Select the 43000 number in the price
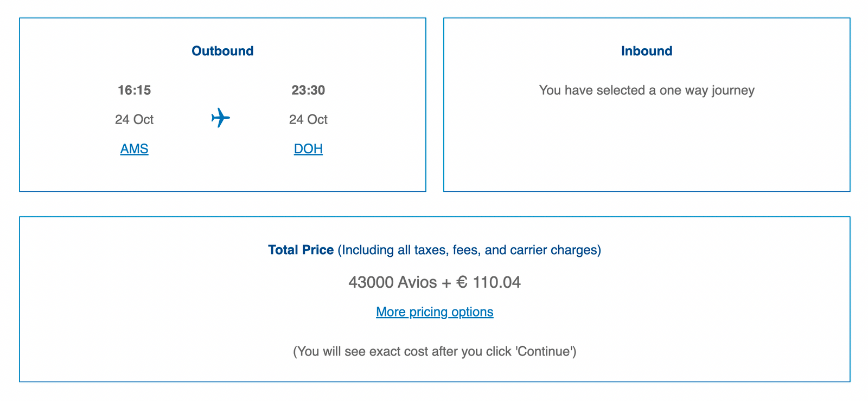The width and height of the screenshot is (868, 401). pyautogui.click(x=371, y=282)
